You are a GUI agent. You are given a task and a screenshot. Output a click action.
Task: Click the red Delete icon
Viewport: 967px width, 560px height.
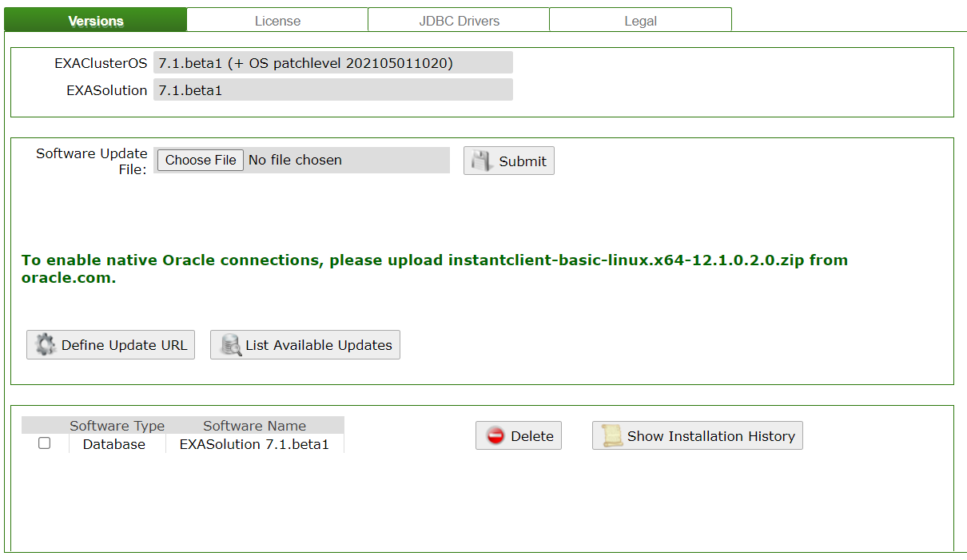tap(495, 435)
